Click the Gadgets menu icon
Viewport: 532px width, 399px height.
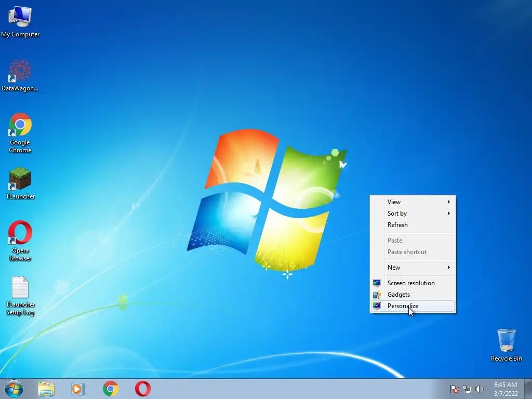377,295
